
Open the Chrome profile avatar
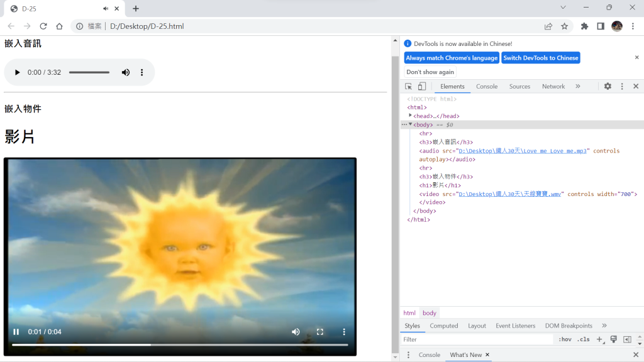617,26
